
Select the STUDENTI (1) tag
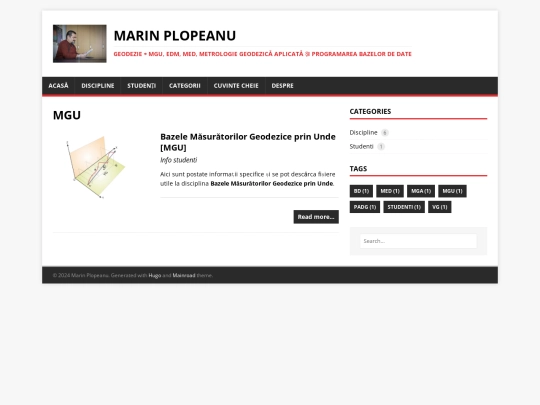pos(404,207)
